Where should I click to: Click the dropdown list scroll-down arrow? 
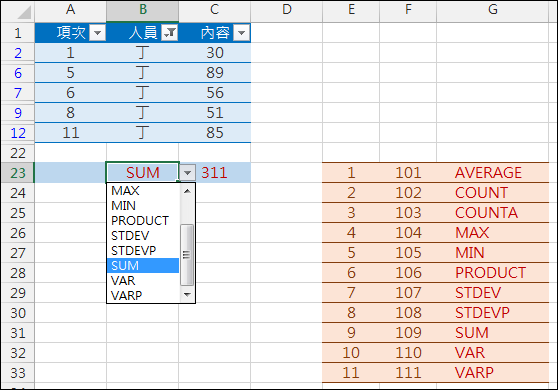coord(187,295)
